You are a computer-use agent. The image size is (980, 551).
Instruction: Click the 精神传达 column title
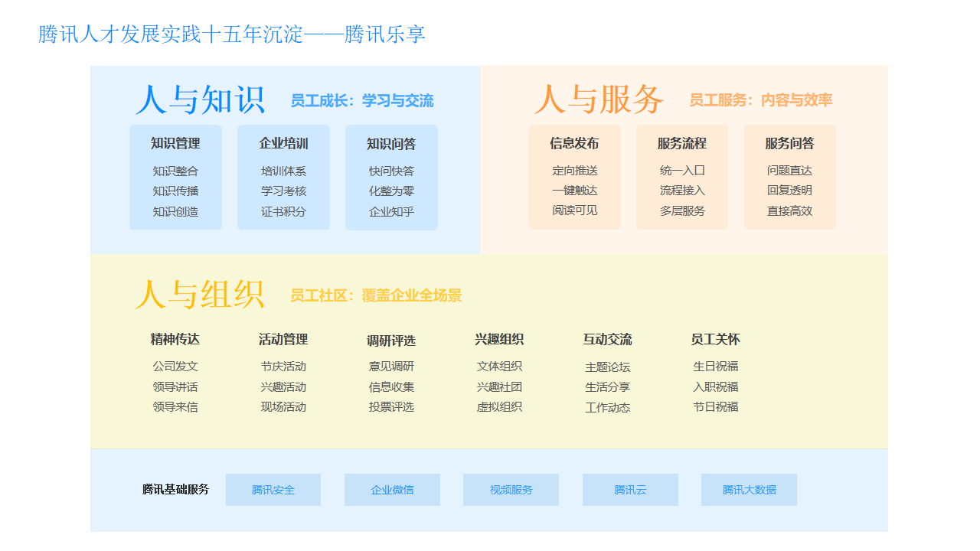175,339
